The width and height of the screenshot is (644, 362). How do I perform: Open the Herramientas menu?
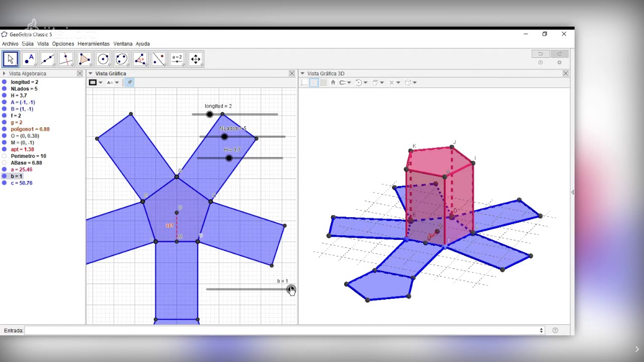(94, 44)
